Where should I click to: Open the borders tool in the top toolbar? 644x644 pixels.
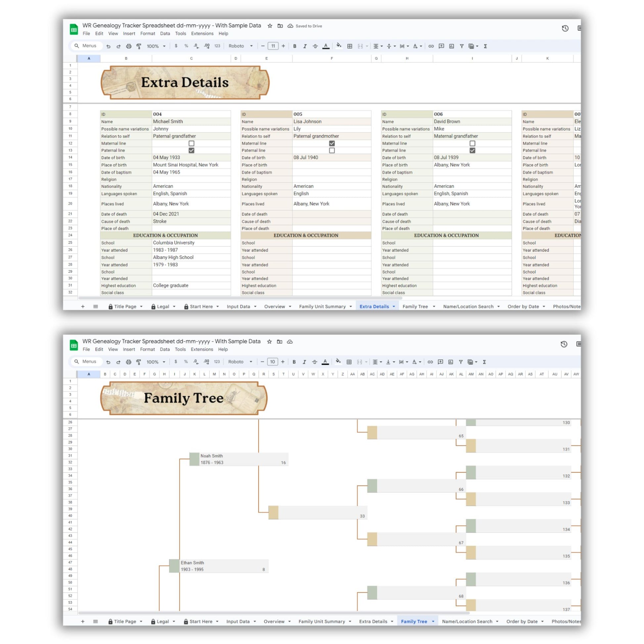pos(349,46)
